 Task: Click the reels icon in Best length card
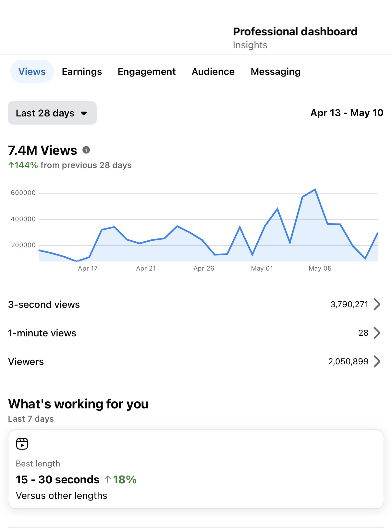click(22, 444)
